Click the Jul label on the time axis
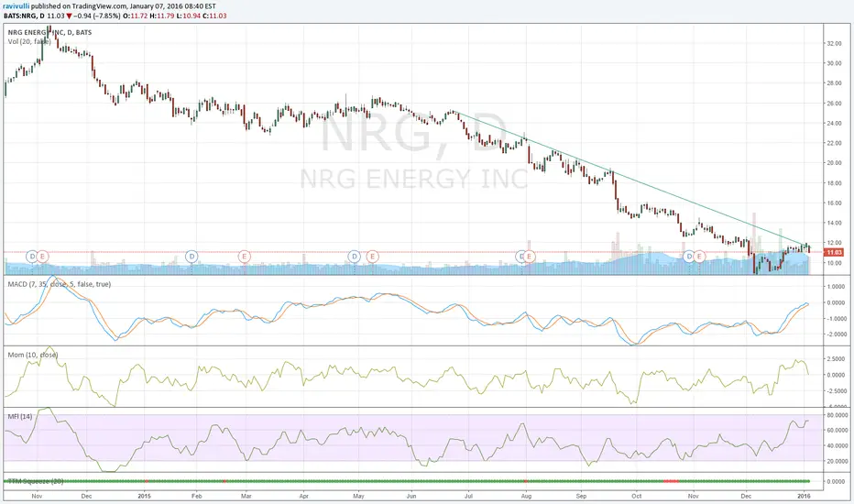This screenshot has width=854, height=504. point(468,496)
